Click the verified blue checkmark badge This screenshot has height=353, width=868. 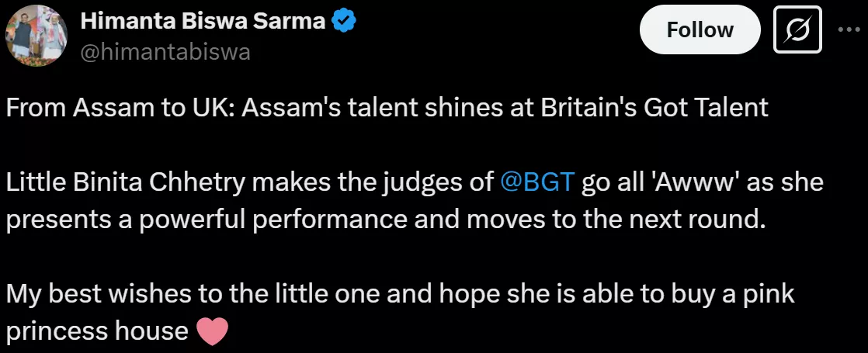pyautogui.click(x=344, y=22)
